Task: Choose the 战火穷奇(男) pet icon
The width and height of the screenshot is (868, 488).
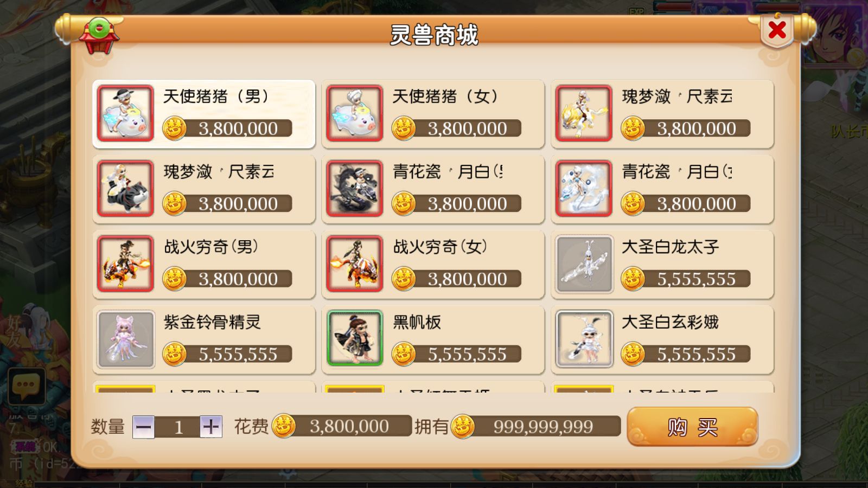Action: point(125,264)
